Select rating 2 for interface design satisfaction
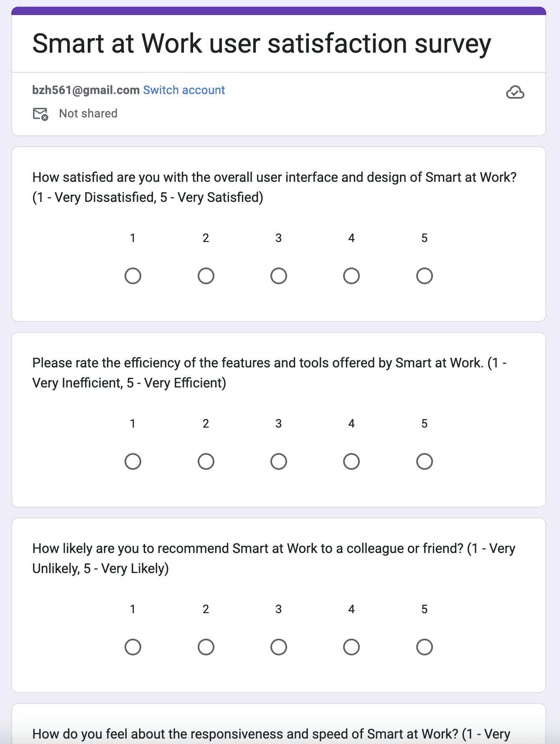This screenshot has width=560, height=744. pos(206,276)
